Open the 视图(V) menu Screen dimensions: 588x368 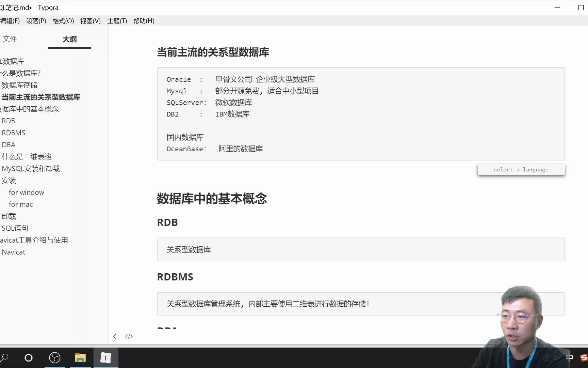[x=91, y=21]
